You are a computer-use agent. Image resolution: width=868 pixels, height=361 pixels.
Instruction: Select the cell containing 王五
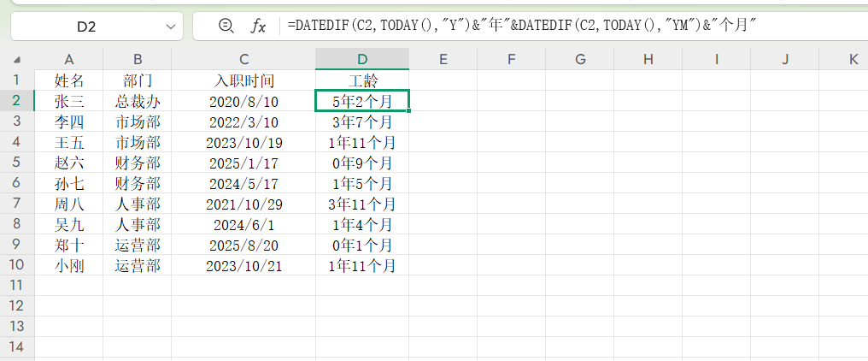point(68,142)
